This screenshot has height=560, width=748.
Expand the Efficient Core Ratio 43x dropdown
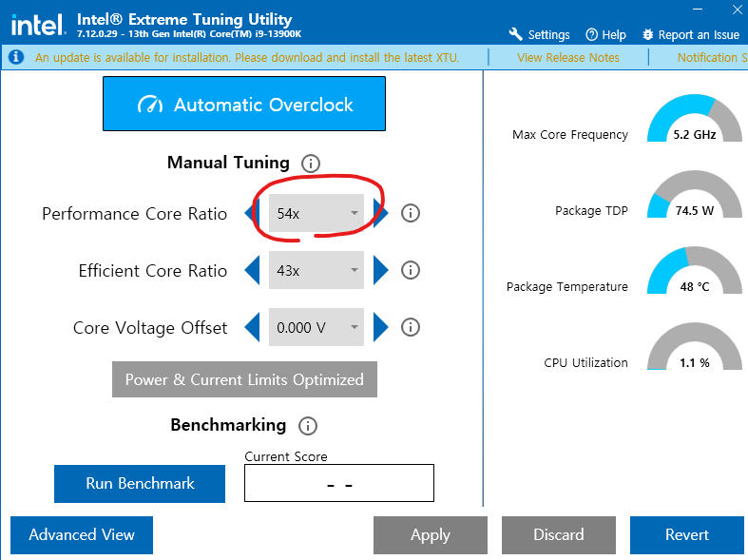point(316,271)
